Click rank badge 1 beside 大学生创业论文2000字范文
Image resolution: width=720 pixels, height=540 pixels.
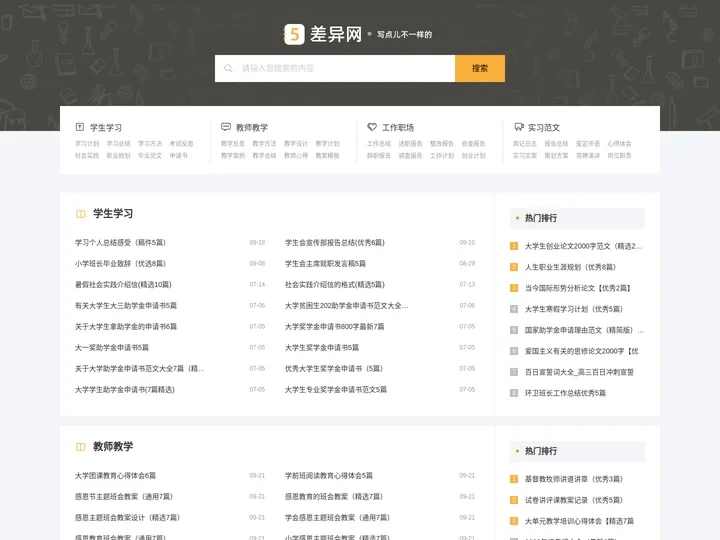514,246
